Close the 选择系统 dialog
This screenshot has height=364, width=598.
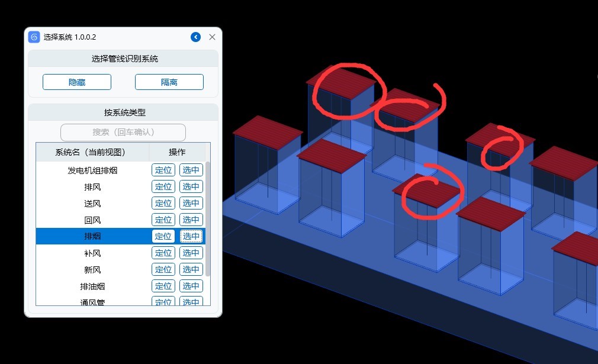[x=212, y=37]
